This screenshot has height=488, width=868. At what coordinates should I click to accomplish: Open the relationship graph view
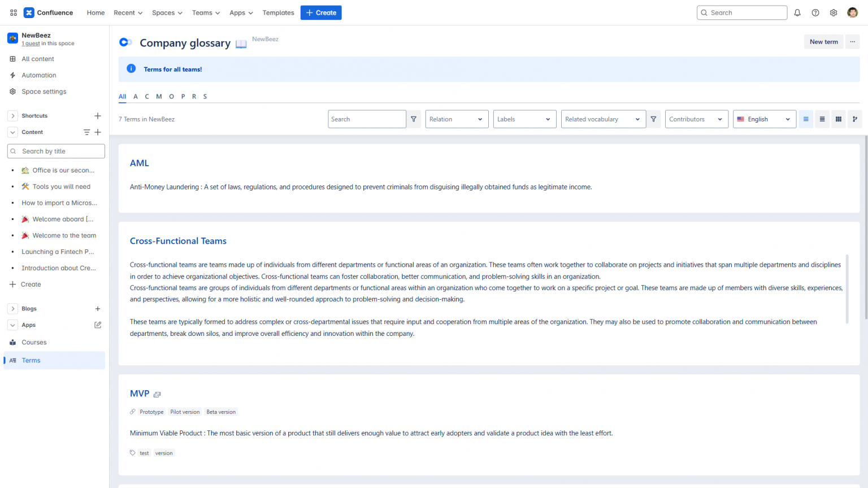coord(855,119)
